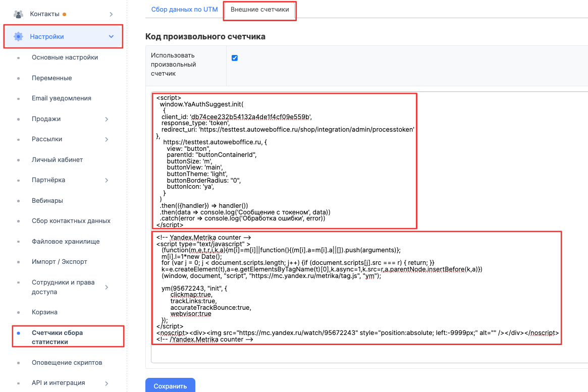Click the Контакты people icon

tap(18, 14)
